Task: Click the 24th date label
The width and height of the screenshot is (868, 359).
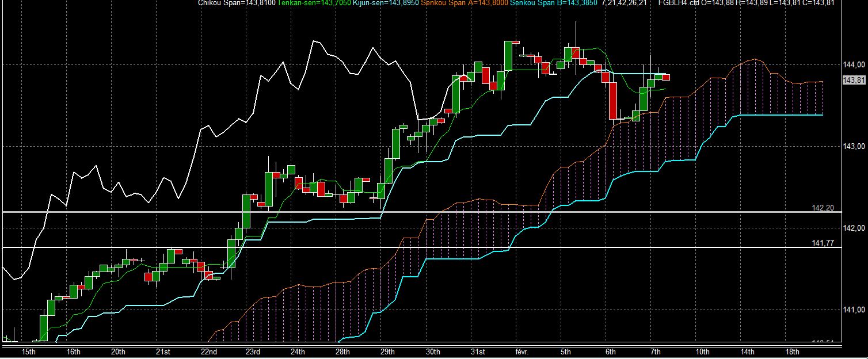Action: point(298,352)
